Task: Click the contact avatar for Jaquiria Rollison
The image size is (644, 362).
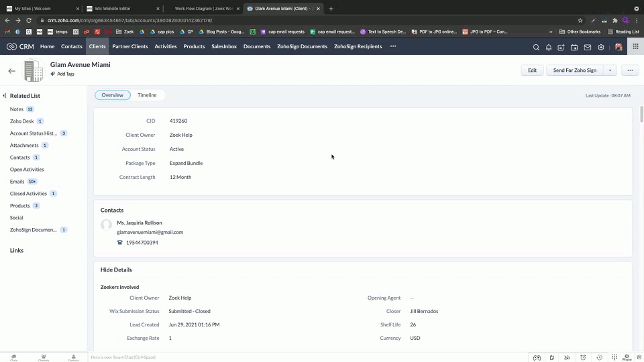Action: point(107,225)
